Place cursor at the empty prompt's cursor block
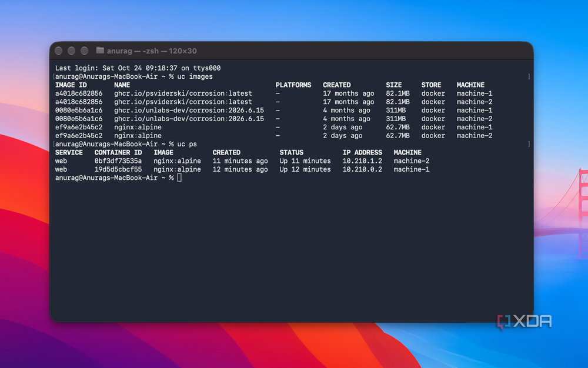The image size is (588, 368). 179,178
